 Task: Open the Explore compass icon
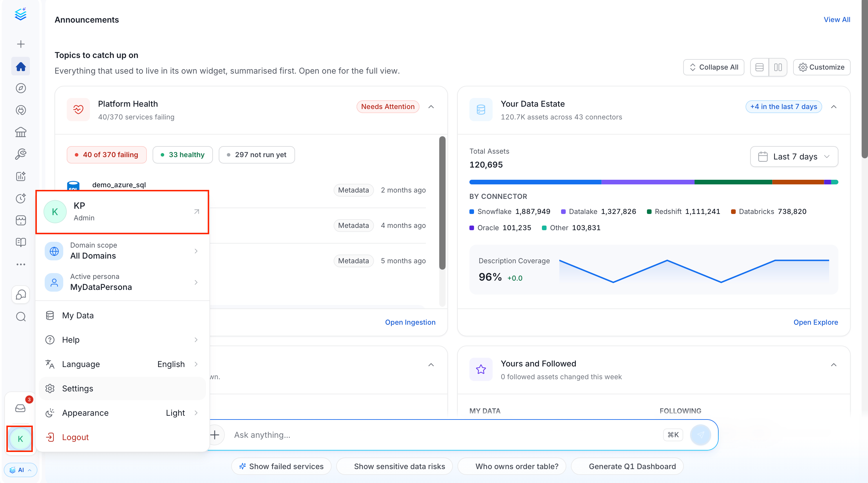21,88
